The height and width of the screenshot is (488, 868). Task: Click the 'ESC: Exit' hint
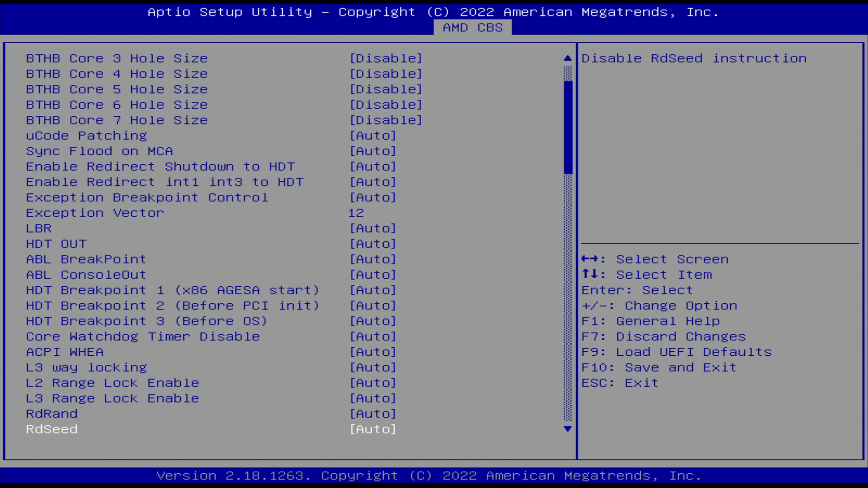point(620,383)
